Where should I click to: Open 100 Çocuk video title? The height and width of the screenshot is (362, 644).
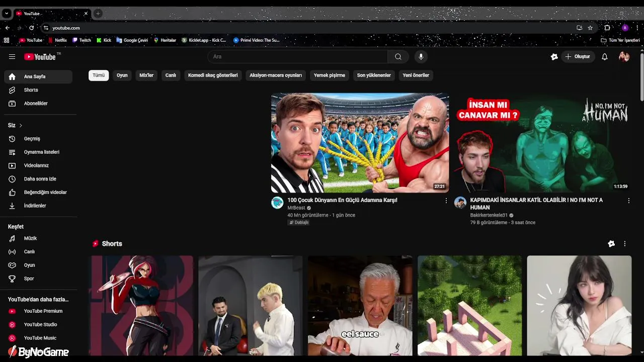coord(342,200)
